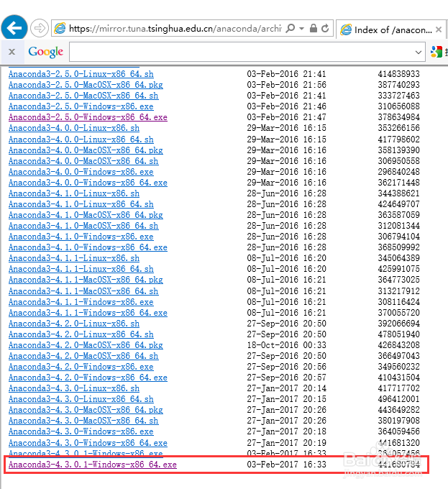Download Anaconda3-4.3.0.1-Windows-x86_64.exe

point(93,465)
